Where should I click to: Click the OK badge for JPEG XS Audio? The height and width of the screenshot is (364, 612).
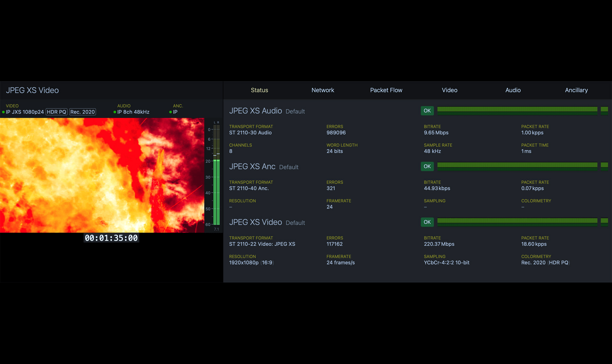(427, 111)
